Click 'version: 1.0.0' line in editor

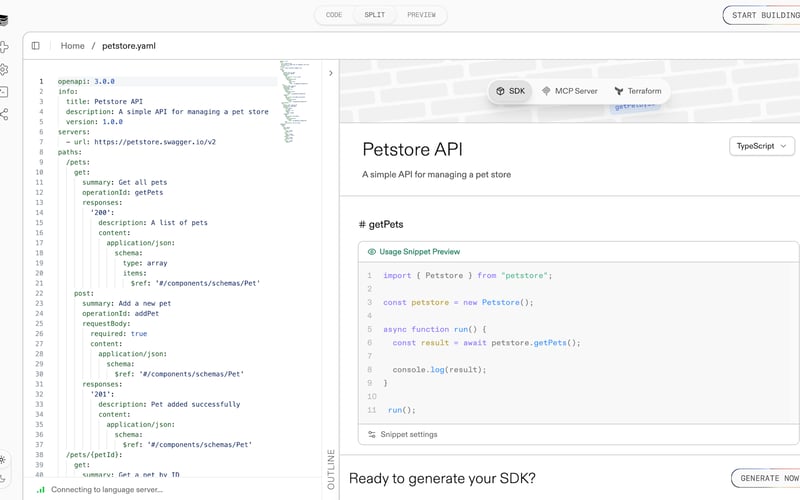pyautogui.click(x=94, y=122)
